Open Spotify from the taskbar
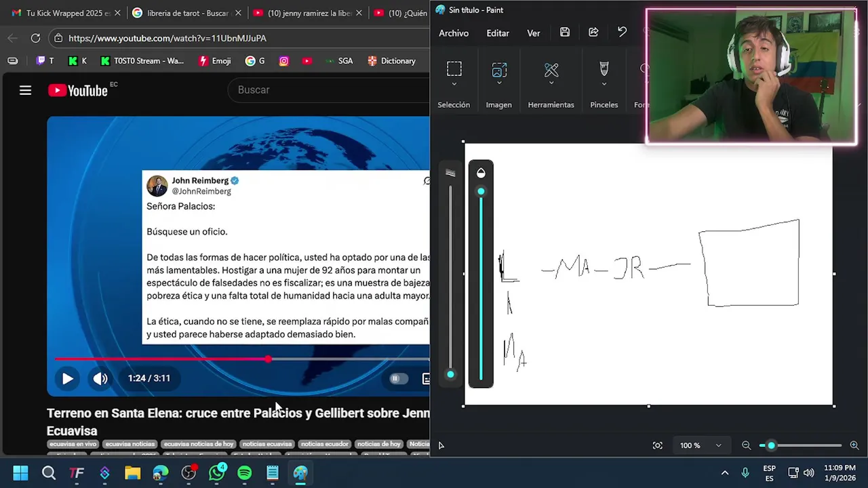 (x=245, y=472)
